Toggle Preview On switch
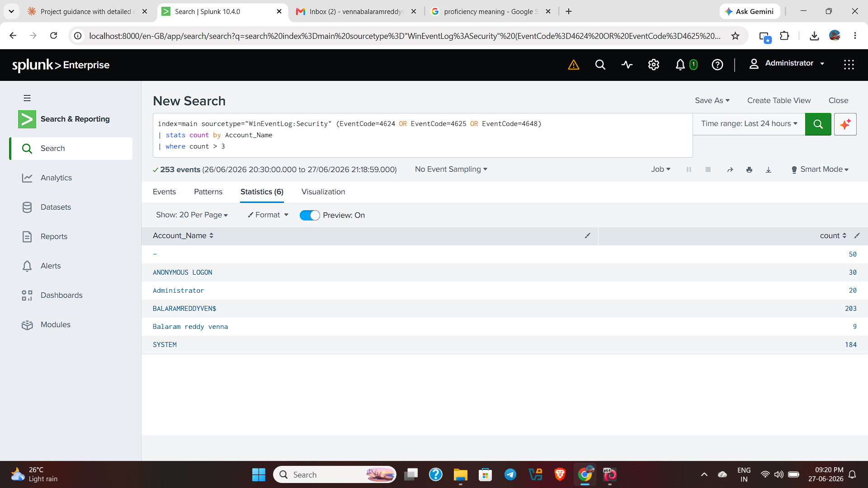The height and width of the screenshot is (488, 868). tap(310, 216)
